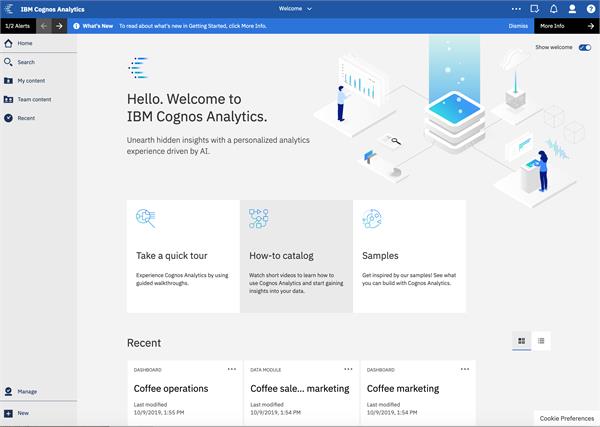Open the How-to catalog card

pos(297,256)
